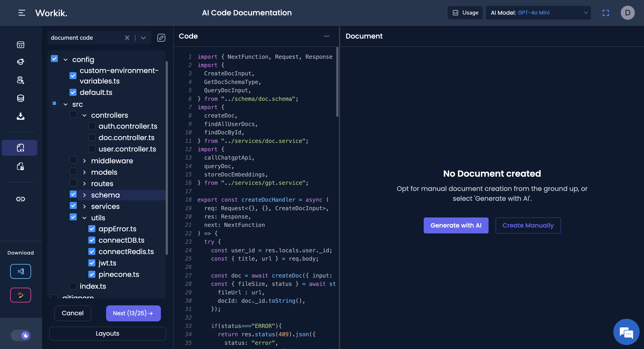The image size is (644, 349).
Task: Check auth.controller.ts checkbox
Action: coord(92,126)
